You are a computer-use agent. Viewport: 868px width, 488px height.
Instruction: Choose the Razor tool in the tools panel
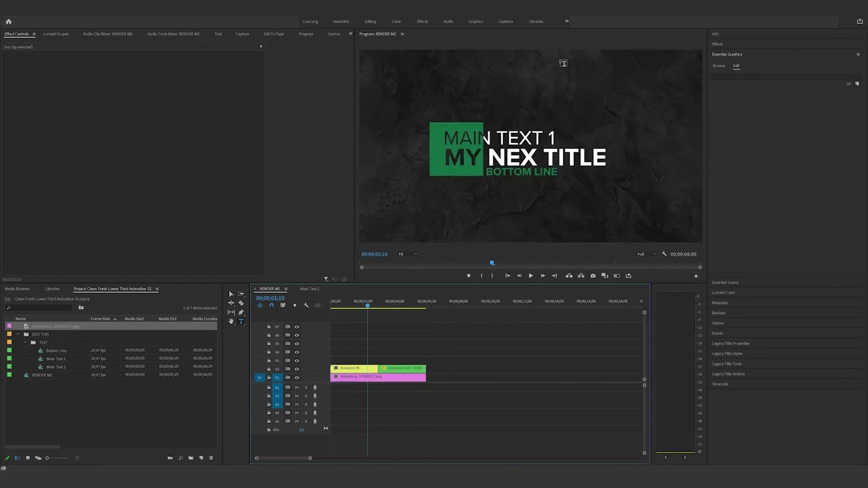tap(241, 303)
